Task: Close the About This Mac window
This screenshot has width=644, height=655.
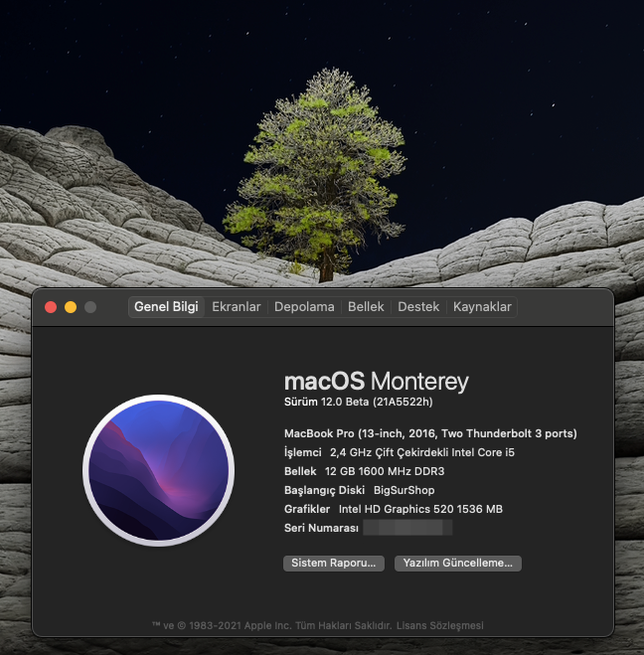Action: pyautogui.click(x=51, y=307)
